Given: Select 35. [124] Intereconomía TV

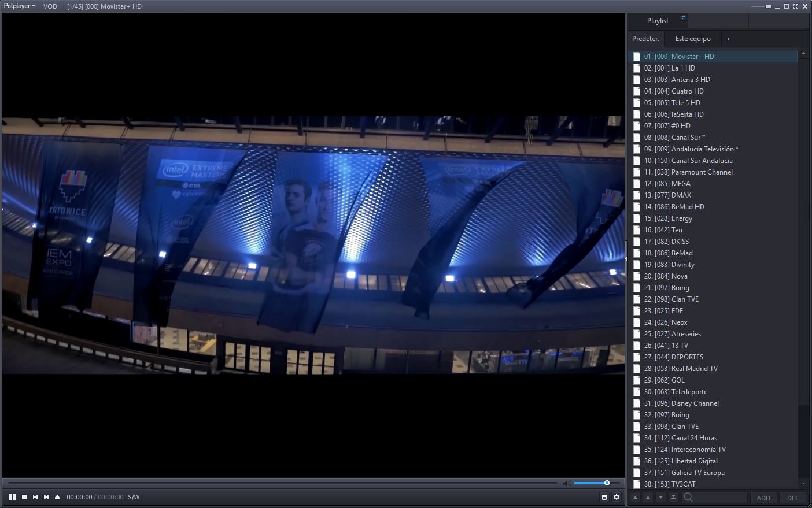Looking at the screenshot, I should click(713, 450).
